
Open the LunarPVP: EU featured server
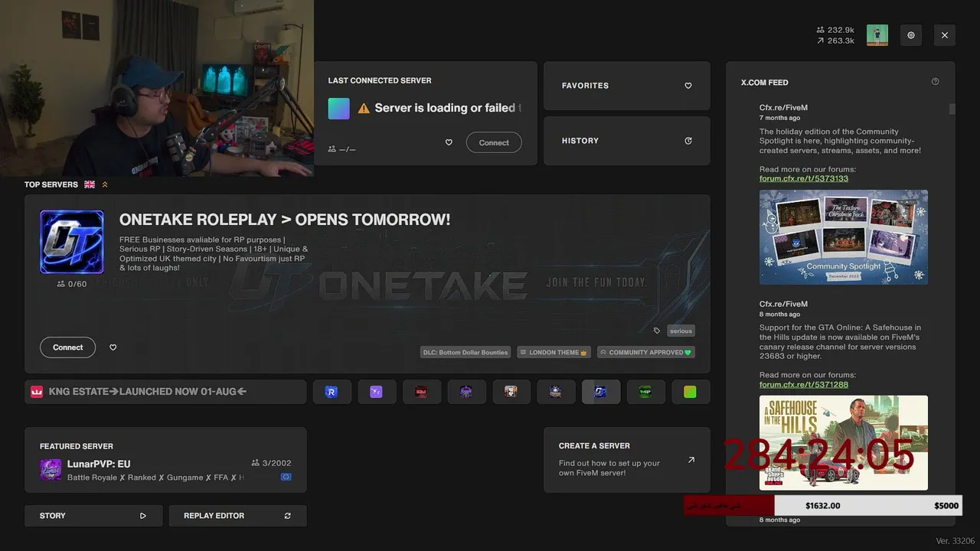coord(165,460)
